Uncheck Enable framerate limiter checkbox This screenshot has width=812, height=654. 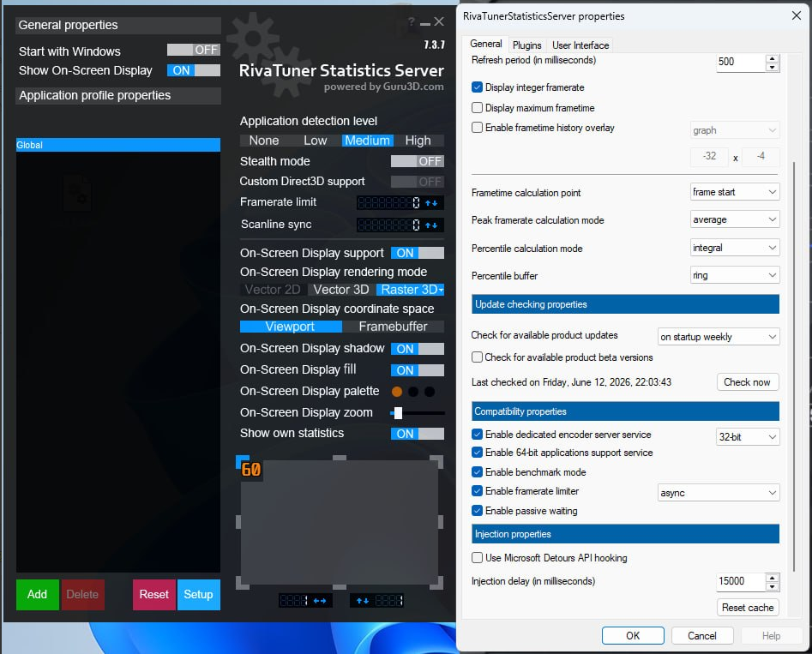(x=477, y=491)
